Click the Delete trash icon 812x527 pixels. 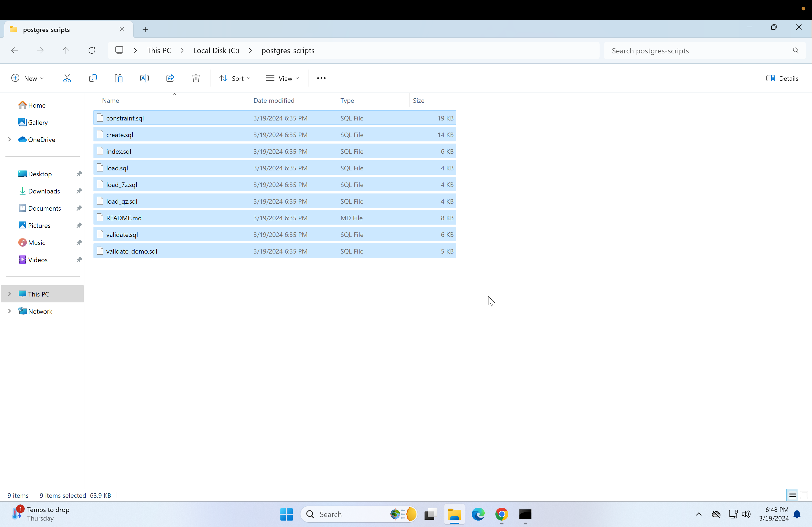point(196,78)
